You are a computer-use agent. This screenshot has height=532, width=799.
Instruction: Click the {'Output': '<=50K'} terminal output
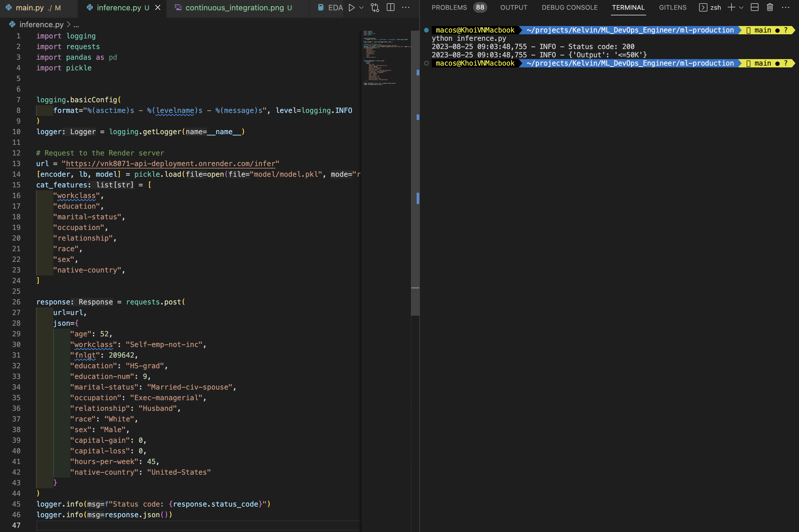coord(608,55)
